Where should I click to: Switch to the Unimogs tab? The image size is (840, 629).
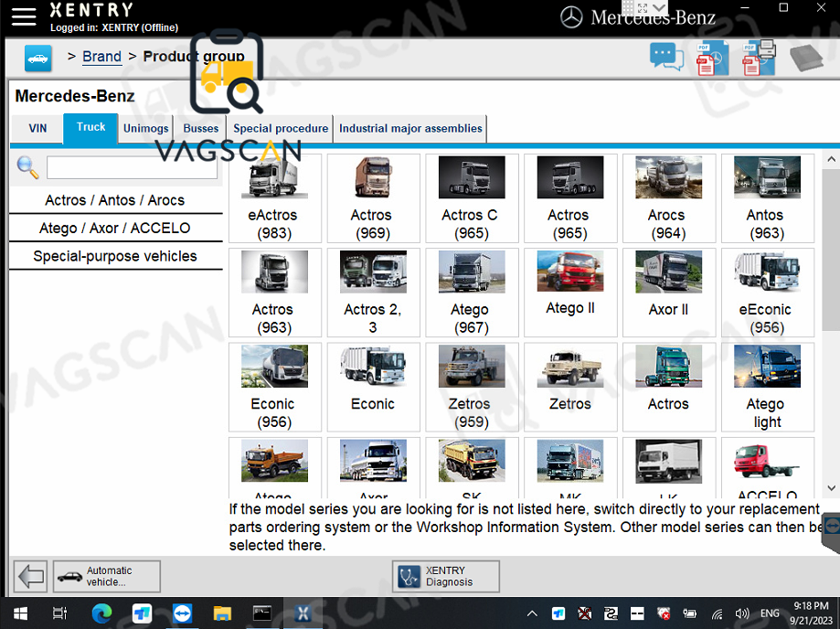click(x=145, y=129)
